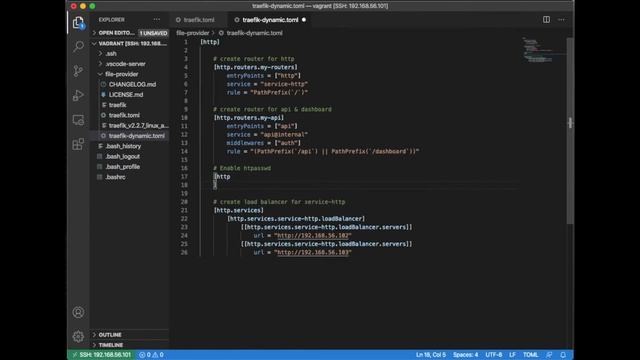The width and height of the screenshot is (640, 360).
Task: Select traefik_v2.2.7_linux archive file
Action: coord(129,125)
